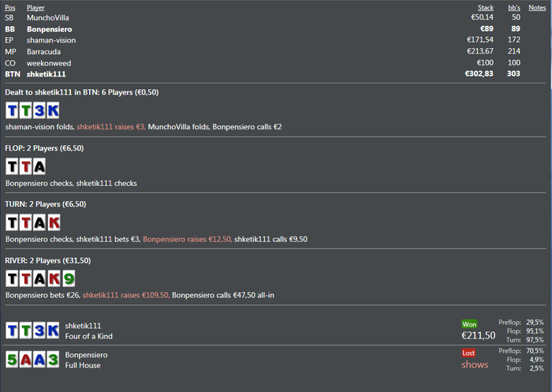The width and height of the screenshot is (552, 392).
Task: Select player shketik111 in the BTN row
Action: click(47, 73)
